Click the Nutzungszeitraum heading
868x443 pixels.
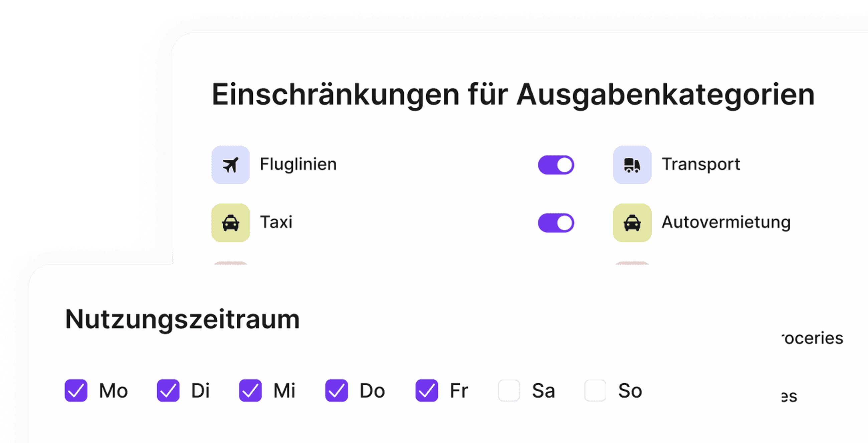point(182,320)
